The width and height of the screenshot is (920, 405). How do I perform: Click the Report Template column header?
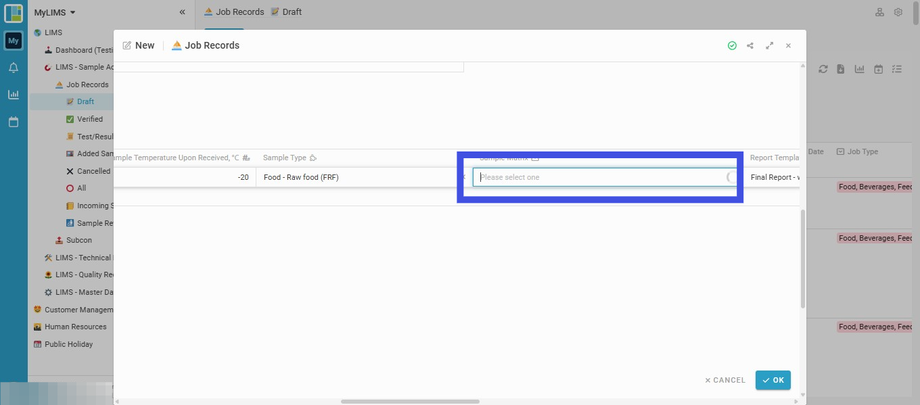(774, 158)
